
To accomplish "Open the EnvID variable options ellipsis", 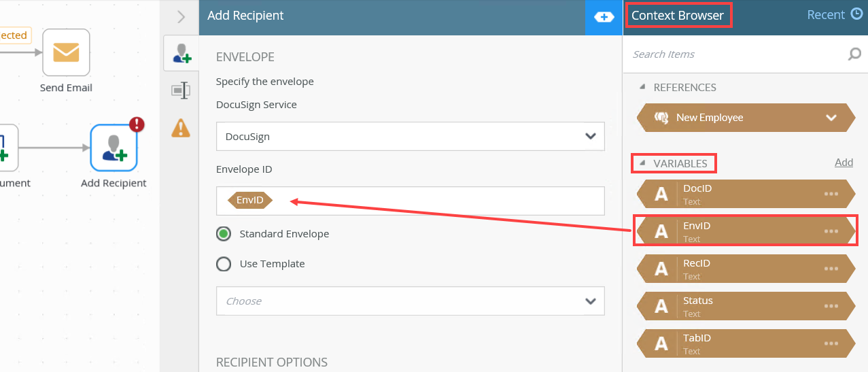I will pos(831,231).
